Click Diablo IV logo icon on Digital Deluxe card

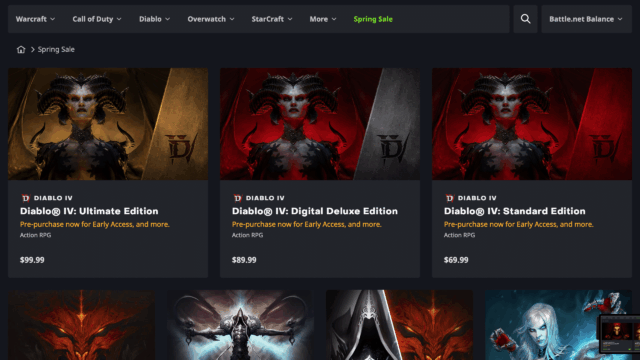tap(238, 198)
